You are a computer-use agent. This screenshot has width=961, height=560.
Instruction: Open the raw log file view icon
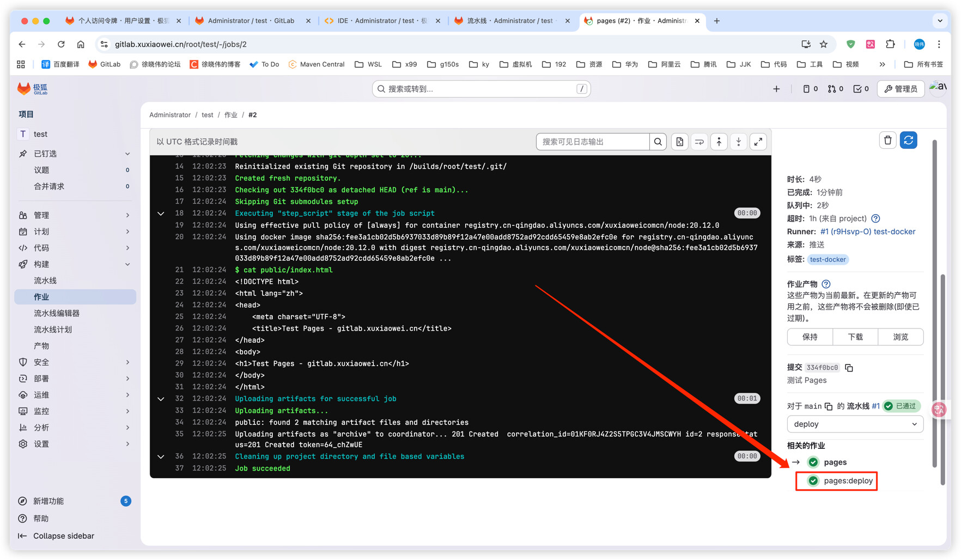[679, 142]
